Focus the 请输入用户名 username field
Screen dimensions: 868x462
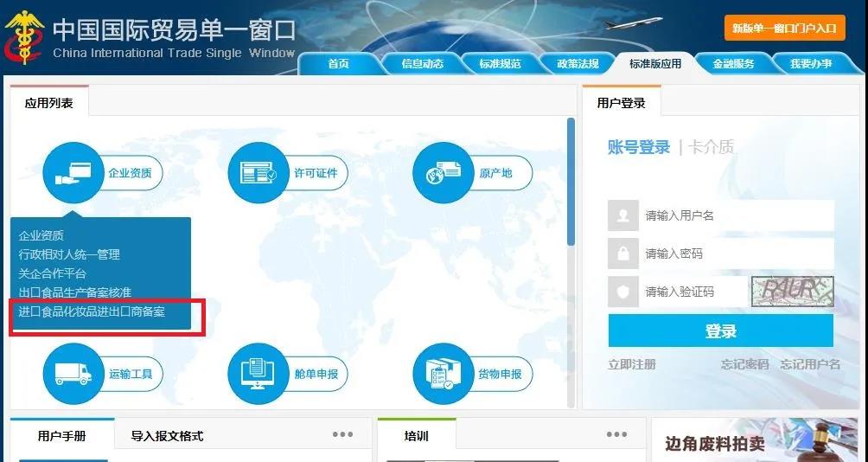coord(735,215)
